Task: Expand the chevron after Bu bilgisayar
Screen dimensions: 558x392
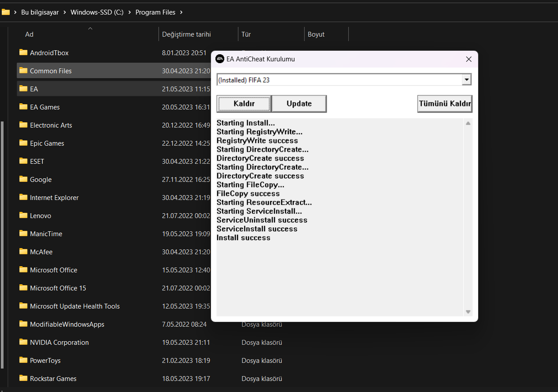Action: [64, 12]
